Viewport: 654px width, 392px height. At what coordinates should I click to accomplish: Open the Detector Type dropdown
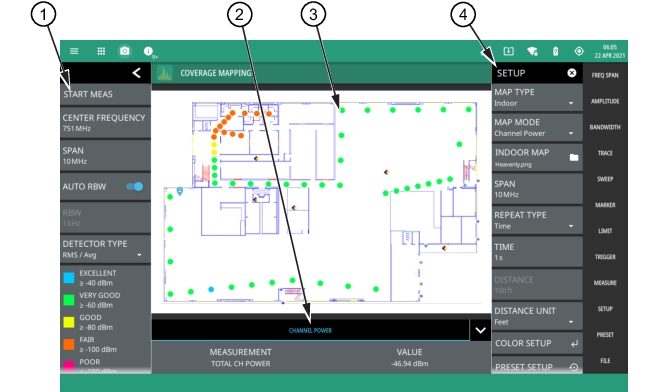pyautogui.click(x=105, y=249)
